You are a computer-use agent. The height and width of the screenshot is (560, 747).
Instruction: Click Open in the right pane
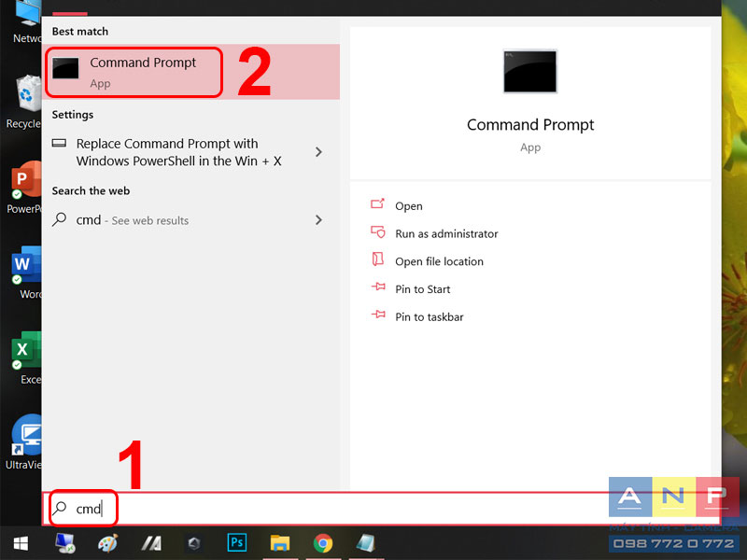(x=408, y=206)
